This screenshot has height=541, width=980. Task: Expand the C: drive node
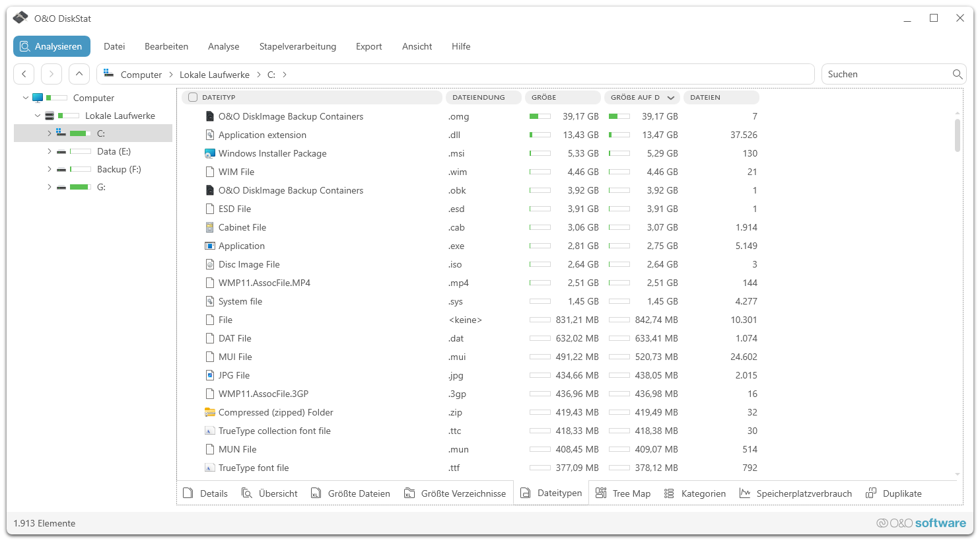[x=49, y=133]
